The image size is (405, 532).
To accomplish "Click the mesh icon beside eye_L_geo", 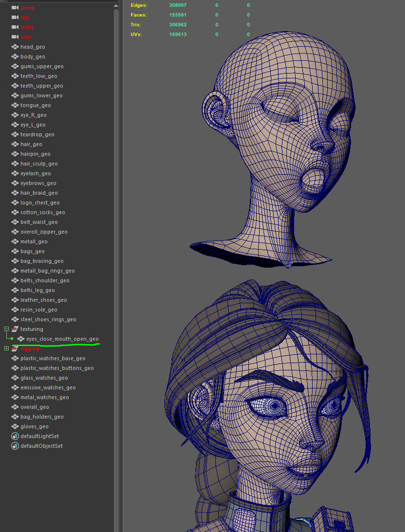I will [x=15, y=125].
